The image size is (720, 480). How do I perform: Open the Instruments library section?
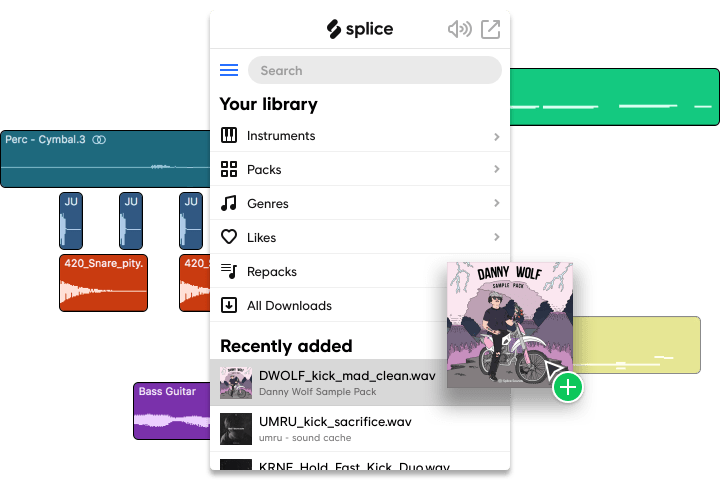coord(360,136)
